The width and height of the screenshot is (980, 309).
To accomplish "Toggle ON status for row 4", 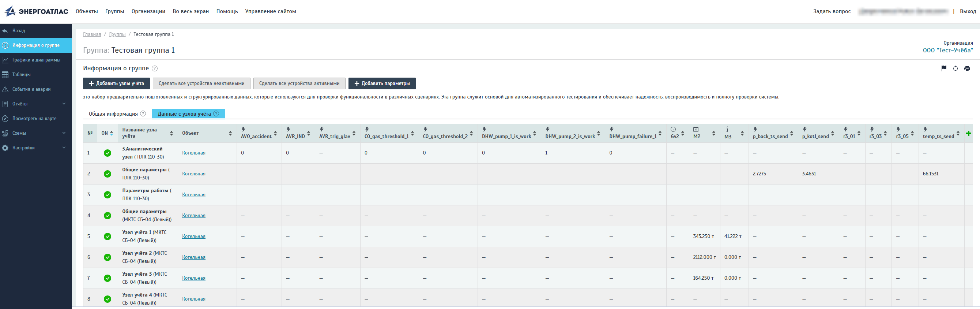I will 108,216.
